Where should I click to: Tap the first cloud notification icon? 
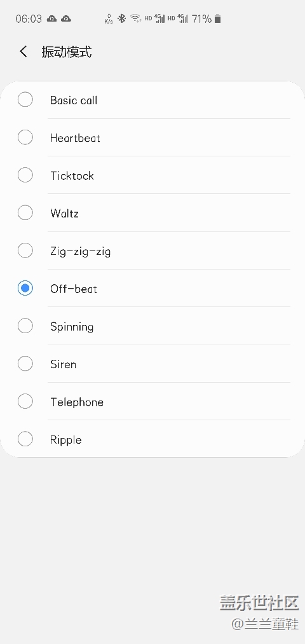pyautogui.click(x=51, y=18)
